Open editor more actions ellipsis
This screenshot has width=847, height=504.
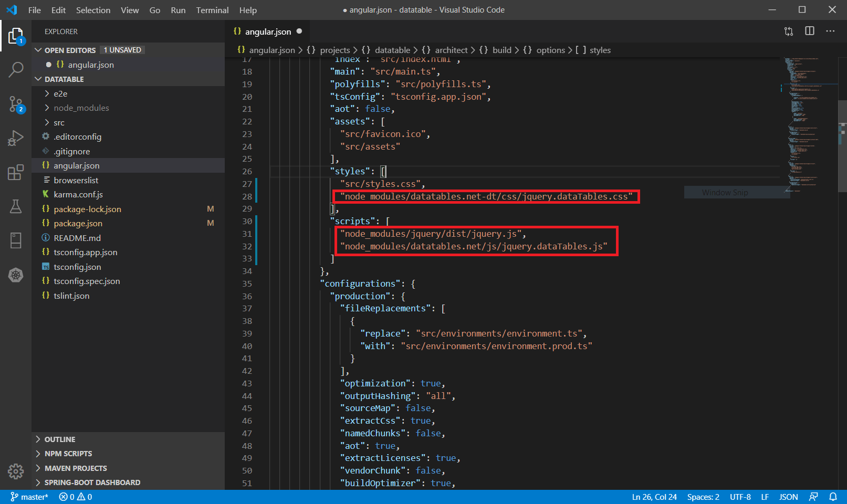click(x=830, y=31)
